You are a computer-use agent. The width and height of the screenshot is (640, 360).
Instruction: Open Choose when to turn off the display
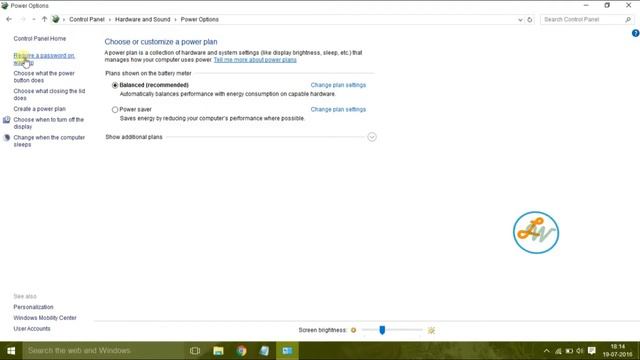[49, 123]
